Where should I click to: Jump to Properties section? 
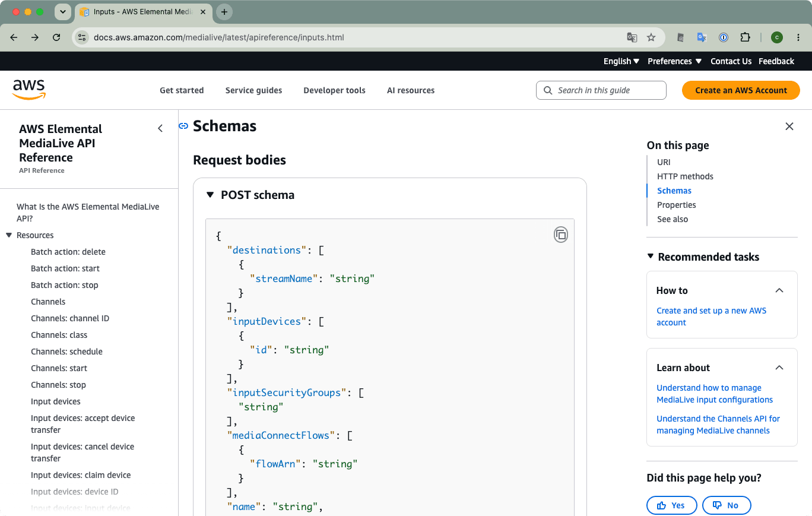(676, 205)
